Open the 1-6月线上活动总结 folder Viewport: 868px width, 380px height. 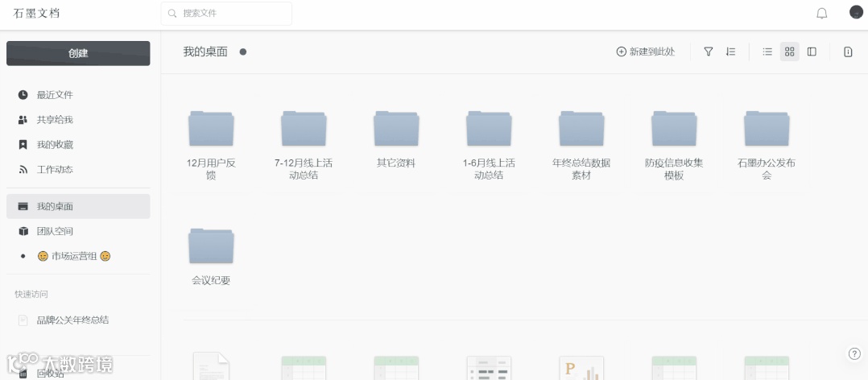(489, 146)
